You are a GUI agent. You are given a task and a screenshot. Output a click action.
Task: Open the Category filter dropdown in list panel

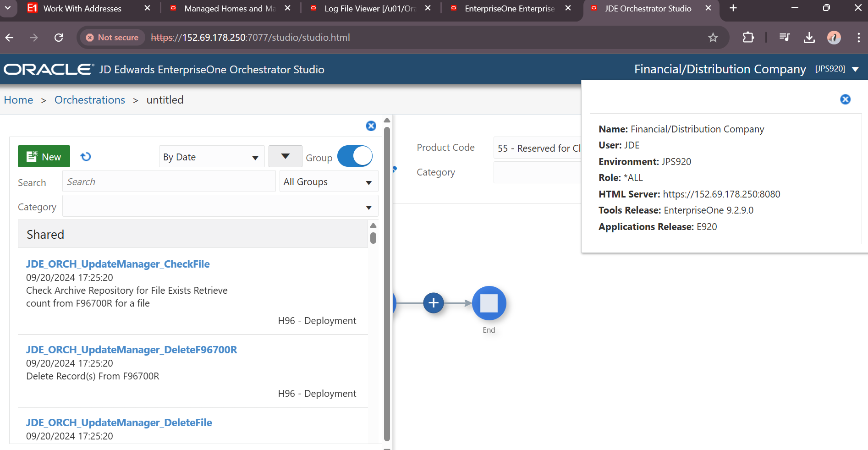tap(220, 207)
